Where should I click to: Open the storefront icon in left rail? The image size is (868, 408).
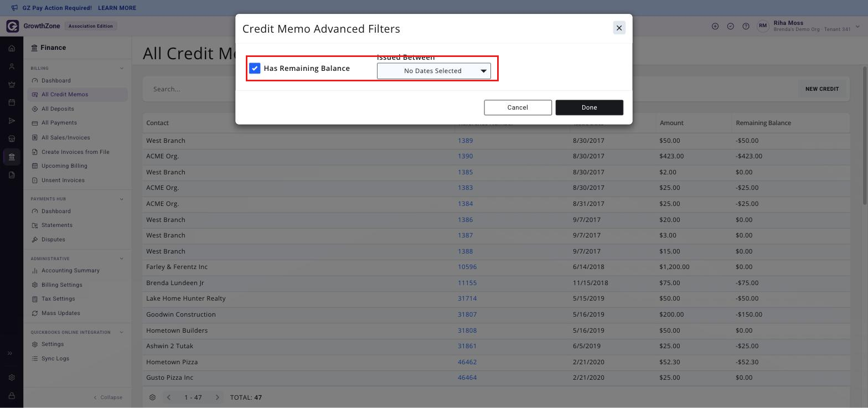[12, 138]
